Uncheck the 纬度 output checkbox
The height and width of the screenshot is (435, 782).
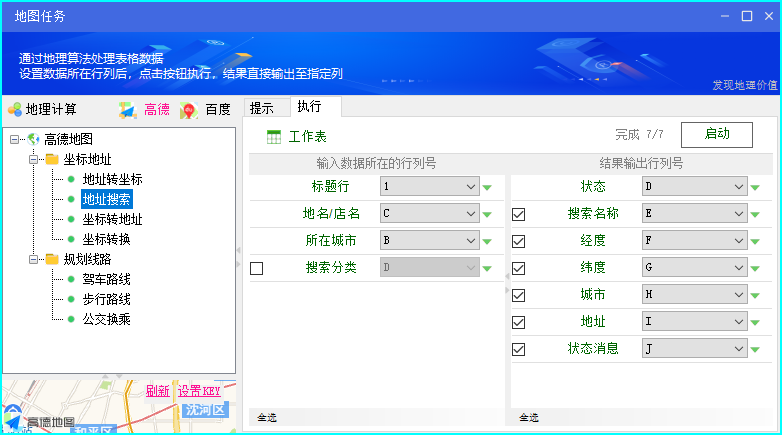click(x=518, y=268)
